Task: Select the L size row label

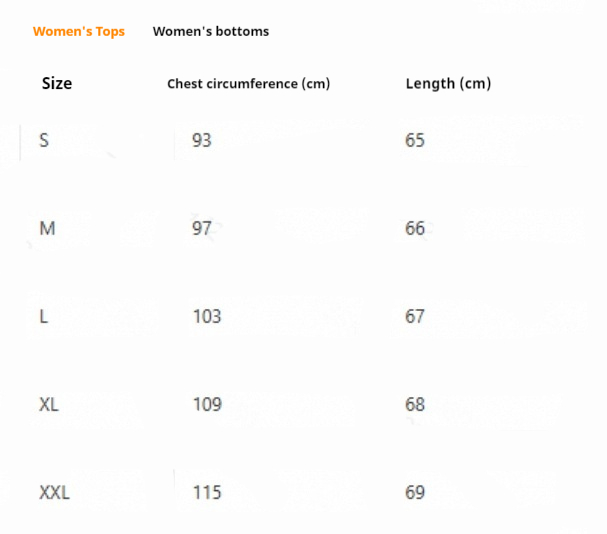Action: [44, 316]
